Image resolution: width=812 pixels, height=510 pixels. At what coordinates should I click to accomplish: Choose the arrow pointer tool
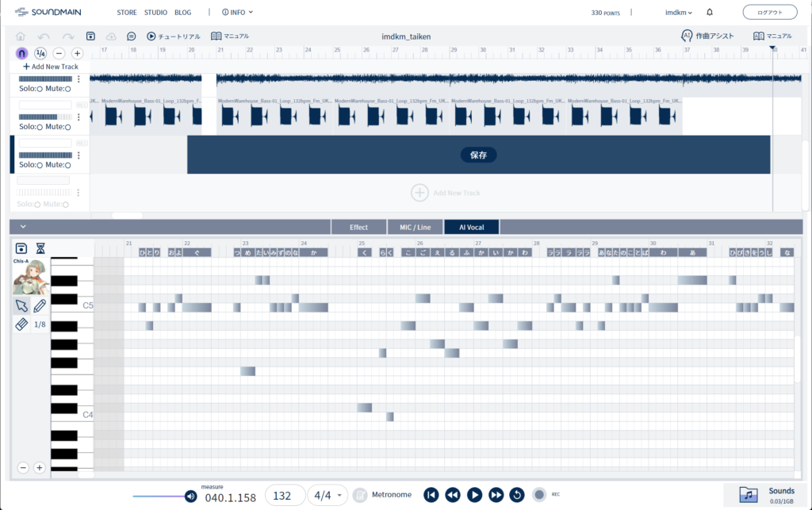[21, 305]
